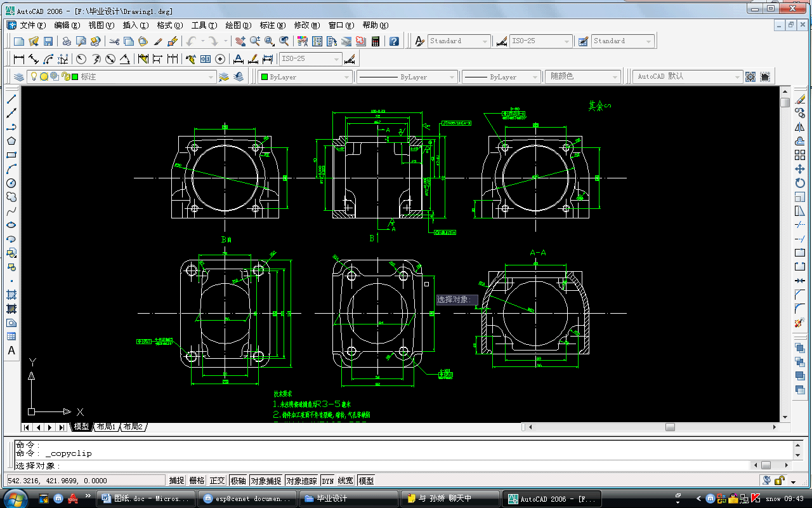This screenshot has height=508, width=812.
Task: Cut selection with the scissors icon
Action: (114, 41)
